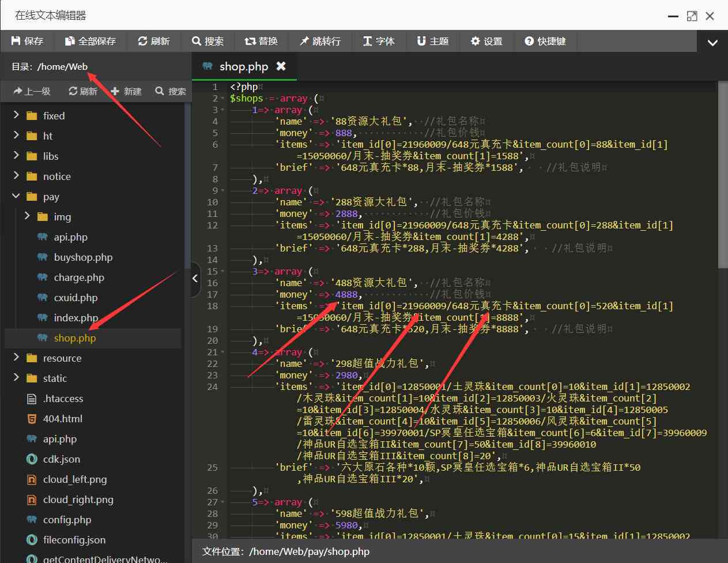The image size is (728, 563).
Task: Collapse the pay folder
Action: tap(16, 197)
